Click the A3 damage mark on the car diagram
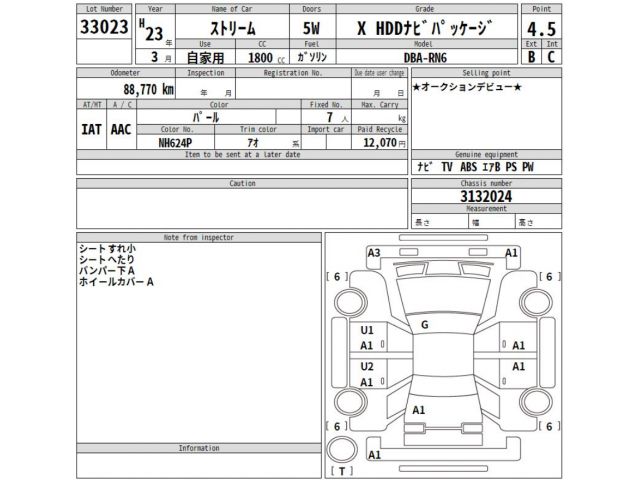 [374, 253]
